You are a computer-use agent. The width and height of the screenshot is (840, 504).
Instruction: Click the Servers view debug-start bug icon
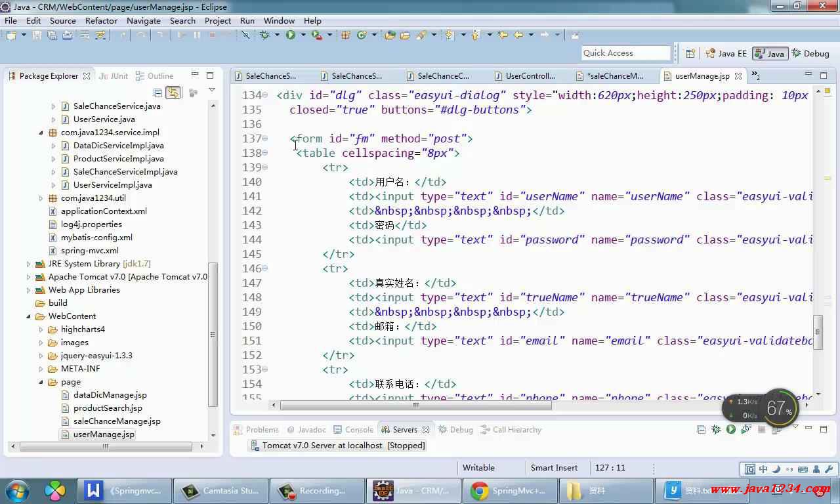[x=717, y=430]
